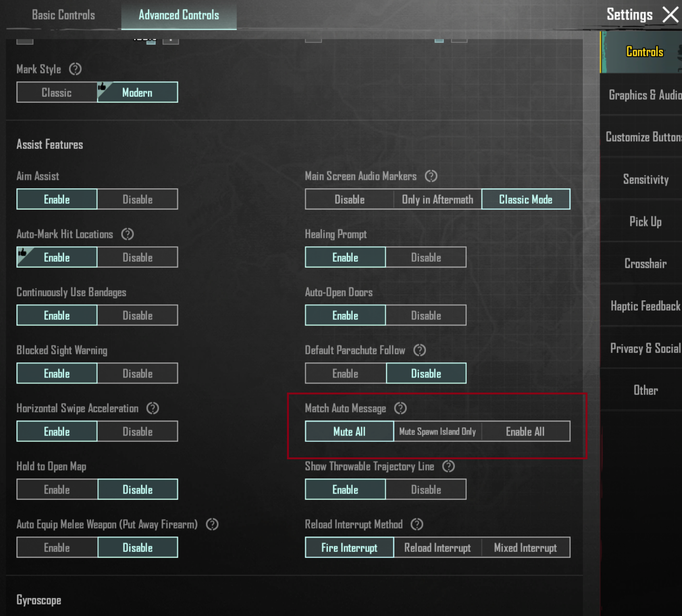Choose Mute Spawn Island Only
The height and width of the screenshot is (616, 682).
pos(437,431)
